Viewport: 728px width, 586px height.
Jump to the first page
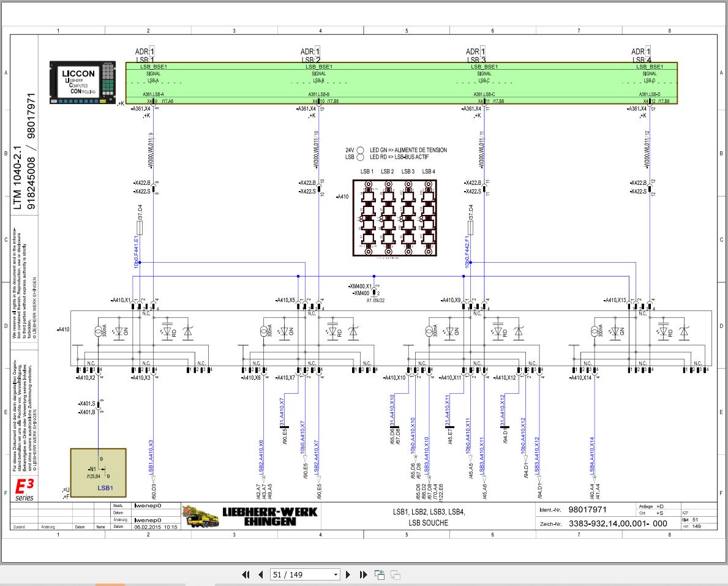click(246, 575)
